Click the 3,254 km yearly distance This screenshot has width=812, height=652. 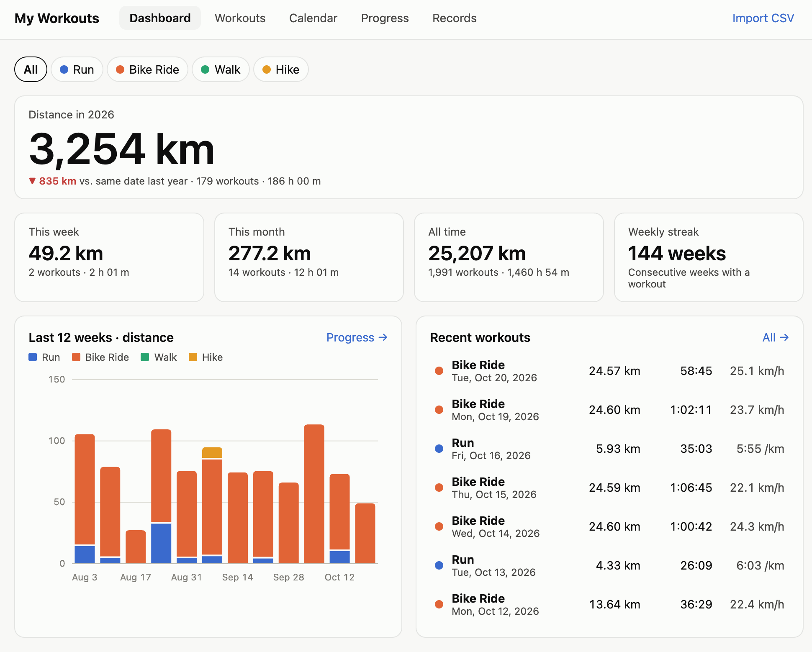[122, 149]
